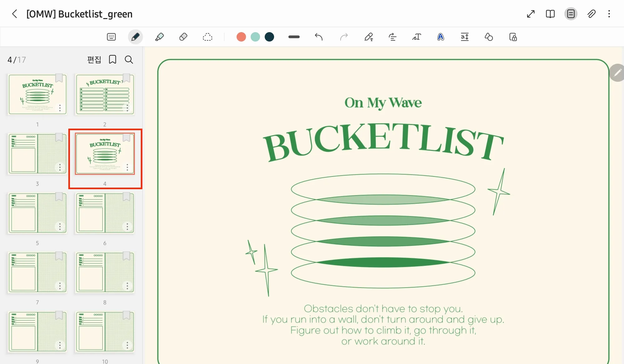
Task: Go back from Bucketlist_green note
Action: click(14, 14)
